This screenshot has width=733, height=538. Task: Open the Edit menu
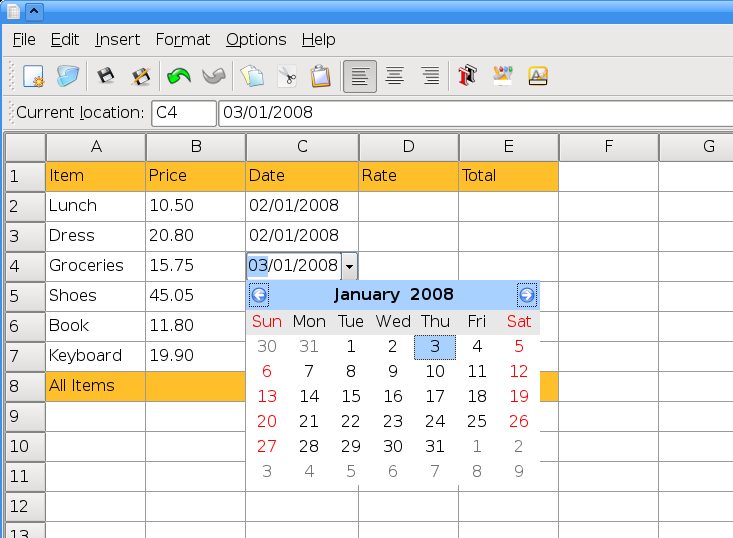coord(65,40)
